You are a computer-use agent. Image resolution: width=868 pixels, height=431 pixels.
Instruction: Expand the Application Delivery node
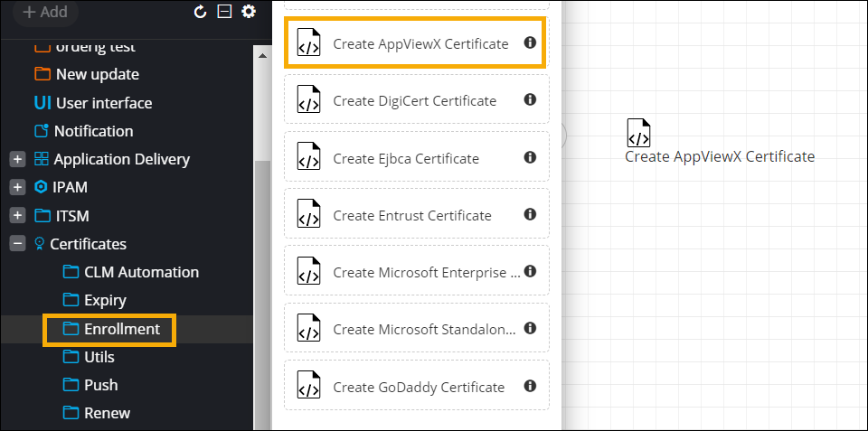[x=18, y=159]
